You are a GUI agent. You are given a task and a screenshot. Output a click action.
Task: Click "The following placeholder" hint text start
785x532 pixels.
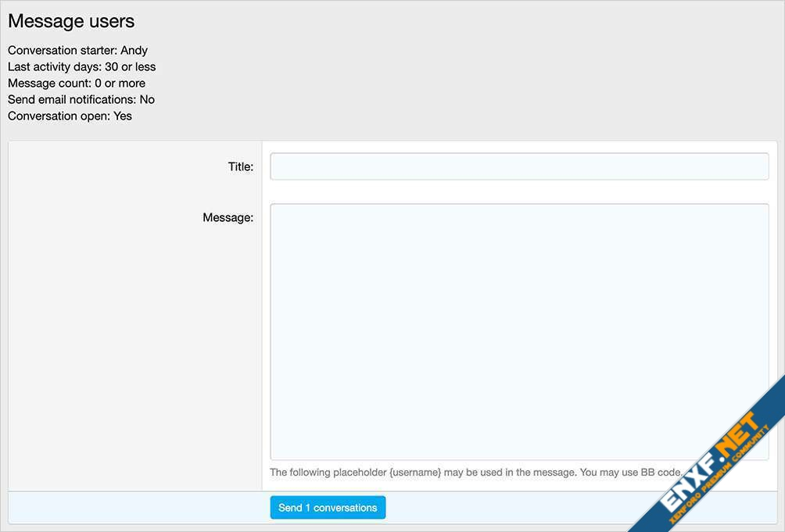pos(327,472)
